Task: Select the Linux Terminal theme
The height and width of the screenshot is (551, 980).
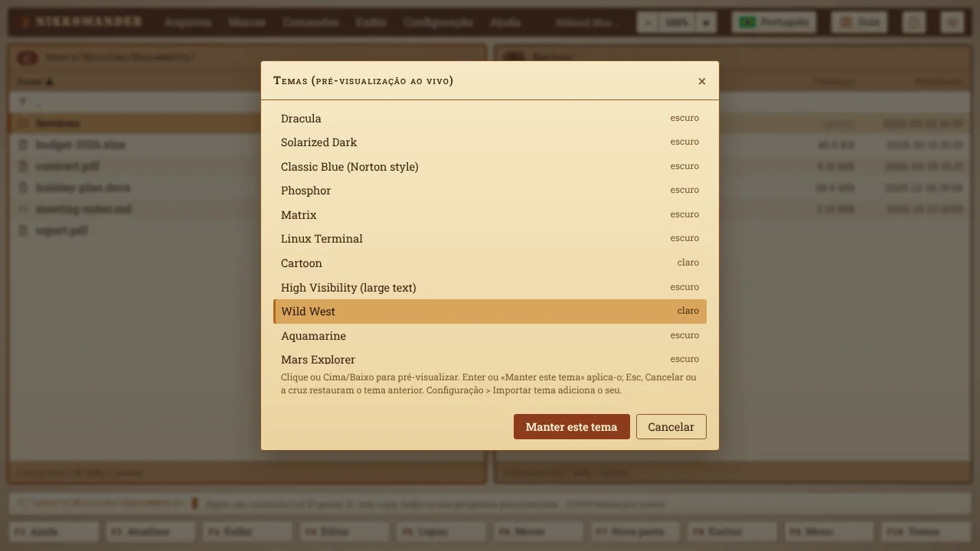Action: click(490, 239)
